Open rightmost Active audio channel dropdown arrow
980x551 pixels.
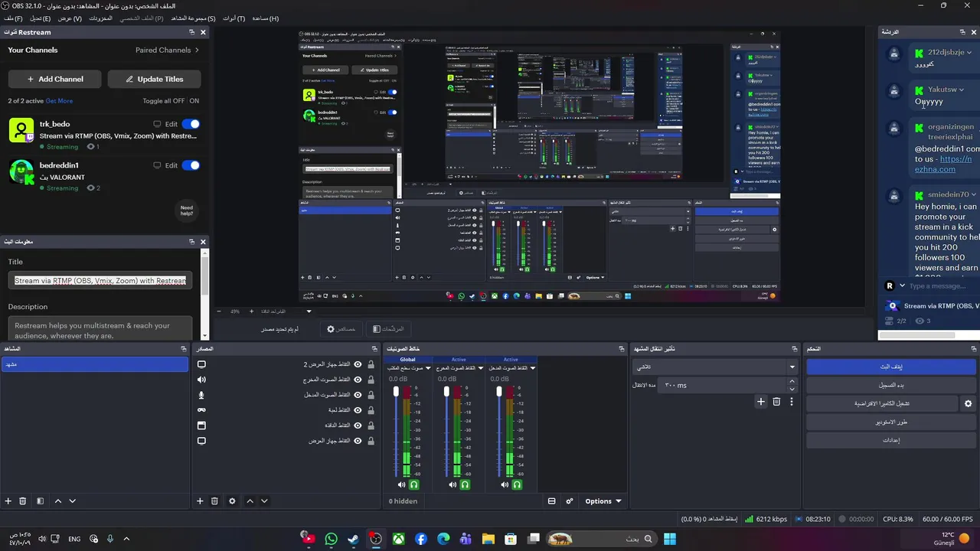(533, 368)
